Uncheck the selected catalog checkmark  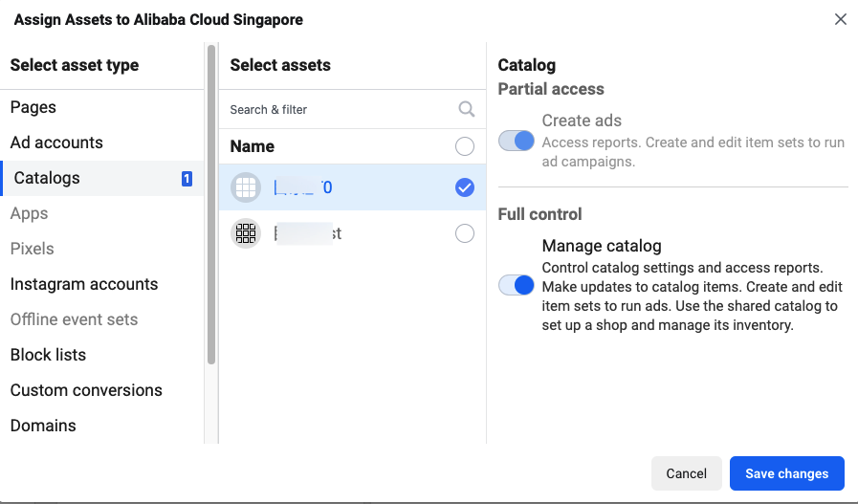click(x=465, y=187)
